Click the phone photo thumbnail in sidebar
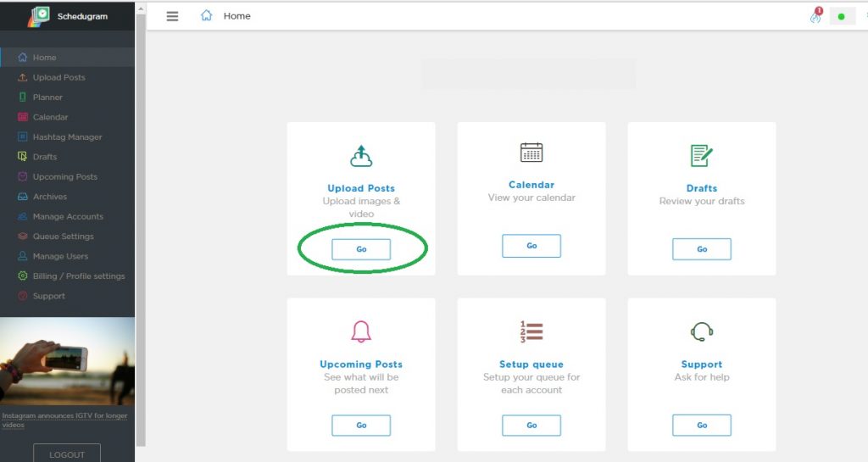Viewport: 868px width, 462px height. point(67,361)
